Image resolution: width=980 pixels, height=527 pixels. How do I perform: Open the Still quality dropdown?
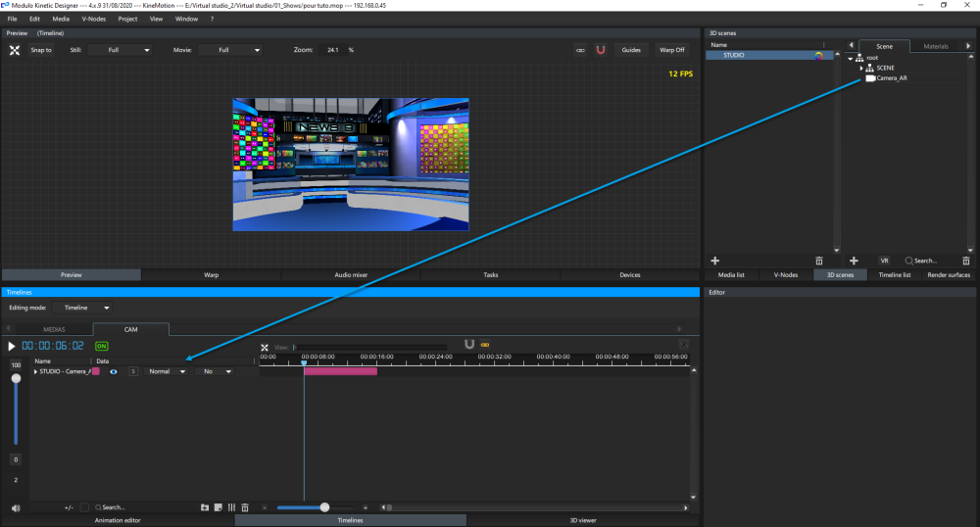point(120,50)
